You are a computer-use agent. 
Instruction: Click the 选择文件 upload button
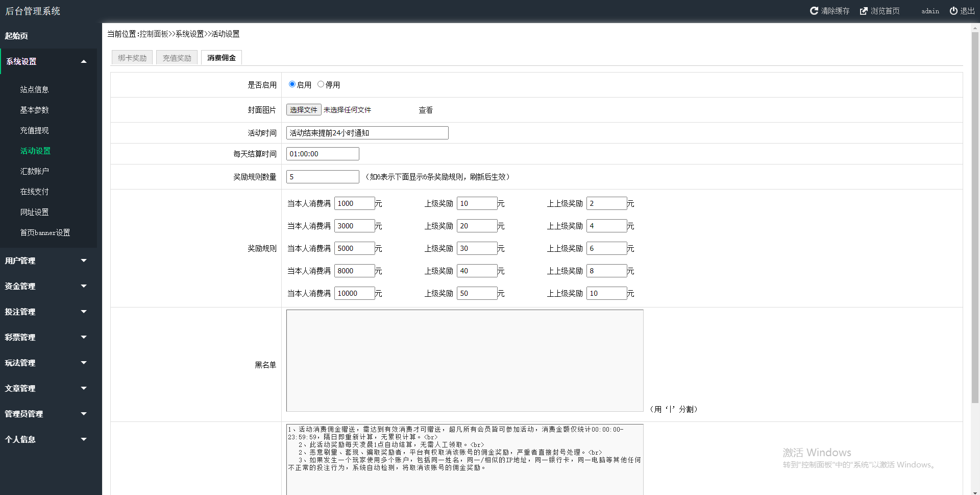(303, 110)
